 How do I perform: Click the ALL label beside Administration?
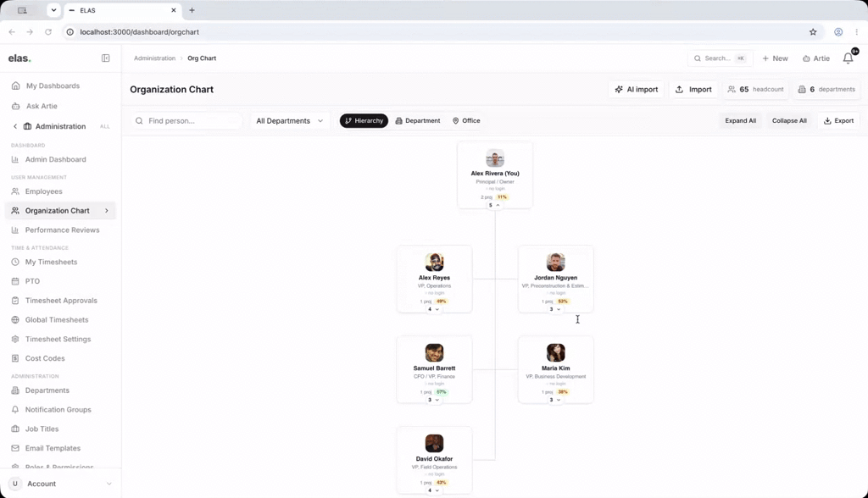[x=104, y=127]
